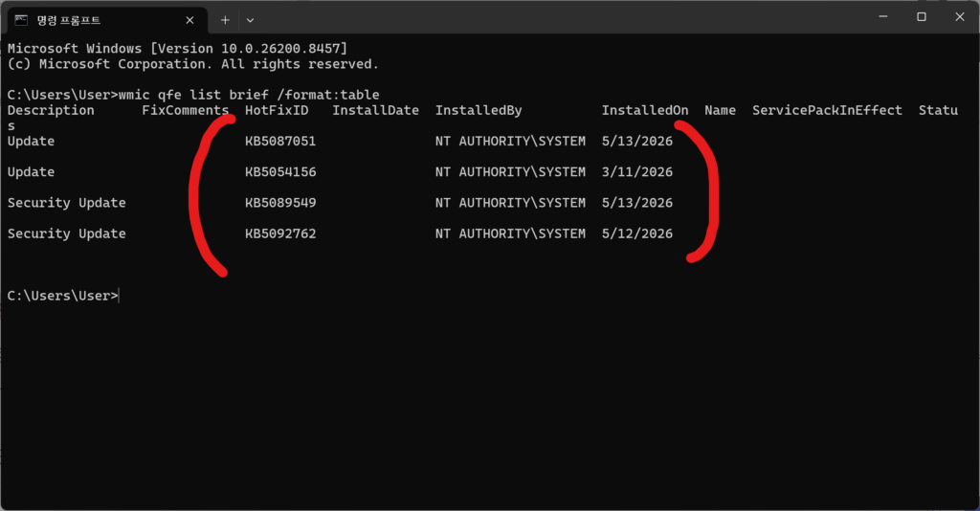This screenshot has height=511, width=980.
Task: Click the Microsoft Windows version line
Action: tap(177, 49)
